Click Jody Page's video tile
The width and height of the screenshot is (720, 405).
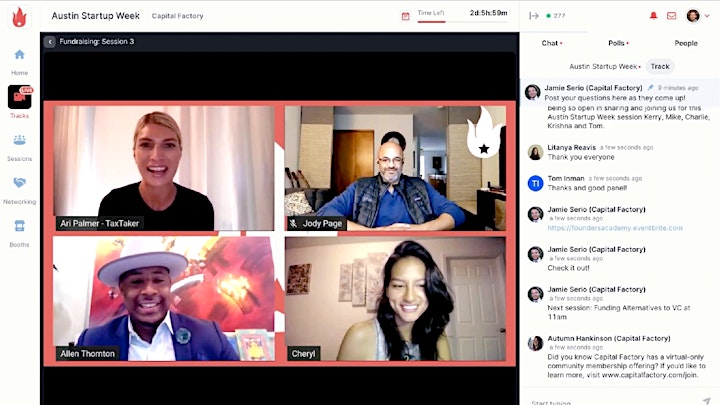[395, 168]
